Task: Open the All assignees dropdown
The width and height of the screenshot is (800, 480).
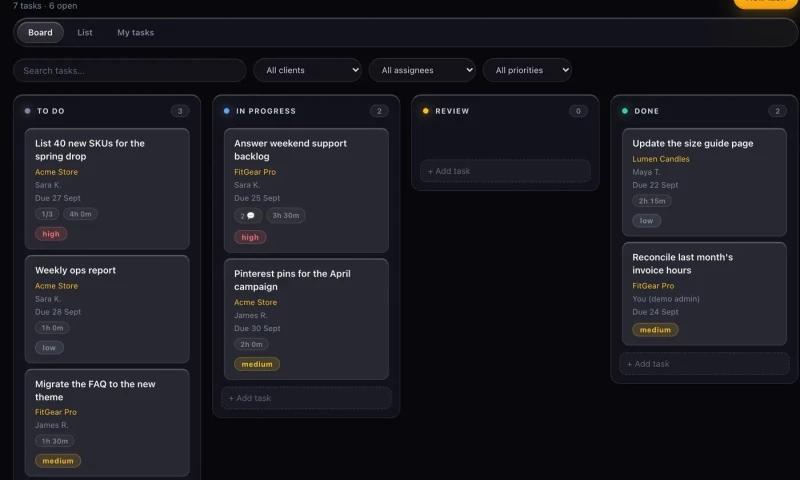Action: 422,70
